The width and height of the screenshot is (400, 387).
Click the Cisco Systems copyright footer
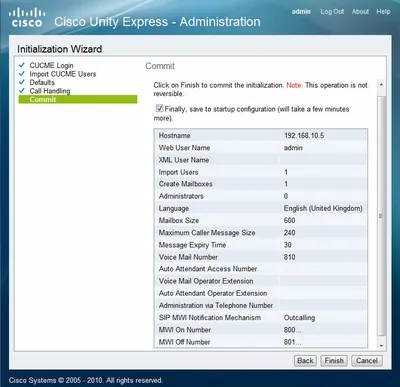pyautogui.click(x=86, y=380)
